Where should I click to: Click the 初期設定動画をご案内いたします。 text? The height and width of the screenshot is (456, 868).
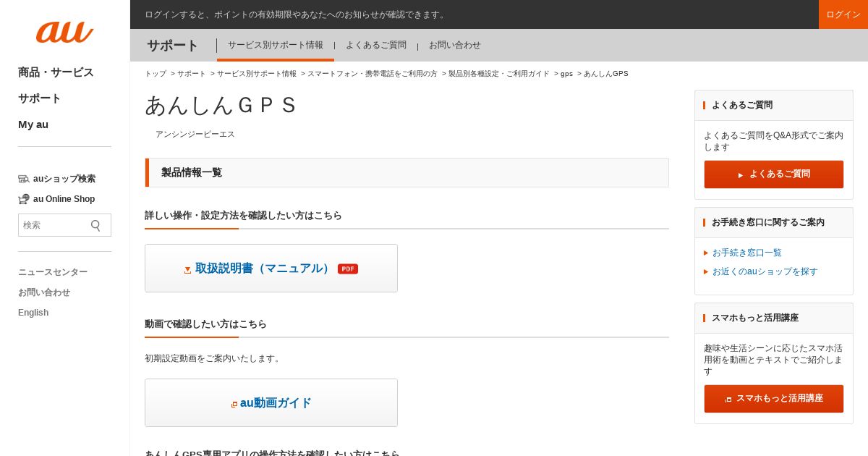[213, 358]
